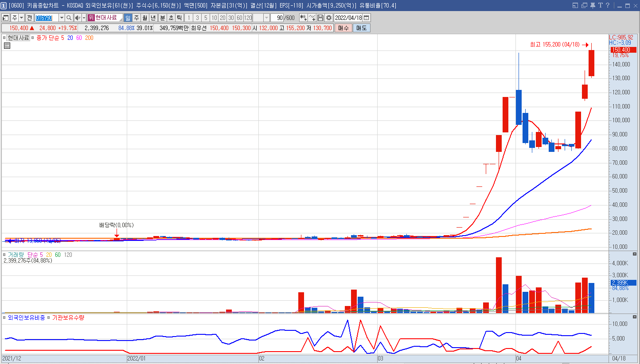This screenshot has width=640, height=364.
Task: Toggle 현대사료 price series marker square
Action: coord(4,38)
